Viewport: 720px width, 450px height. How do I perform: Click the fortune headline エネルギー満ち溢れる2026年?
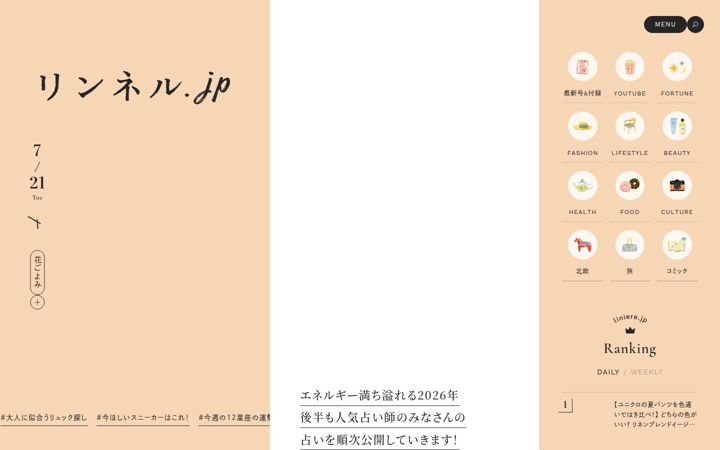379,395
